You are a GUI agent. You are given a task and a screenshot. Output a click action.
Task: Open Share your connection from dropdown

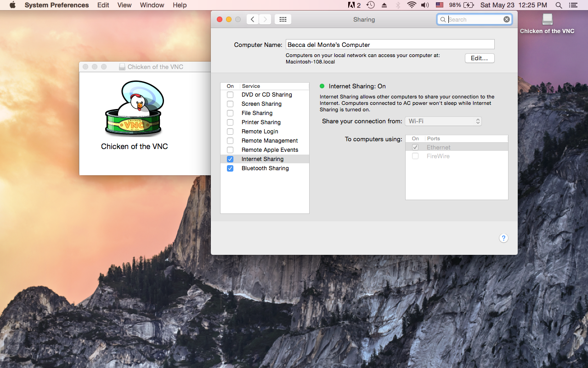click(x=443, y=121)
